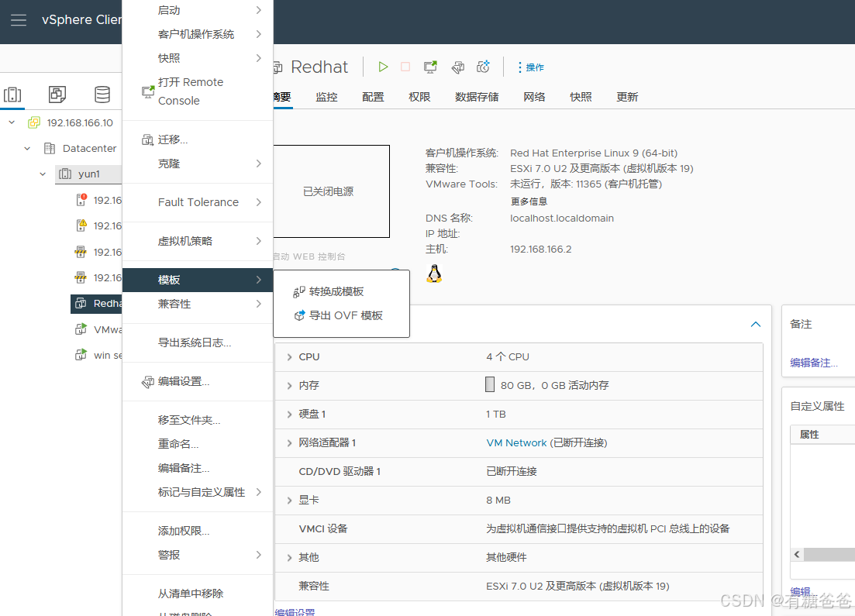Expand the 其他 hardware row
The image size is (855, 616).
tap(290, 558)
